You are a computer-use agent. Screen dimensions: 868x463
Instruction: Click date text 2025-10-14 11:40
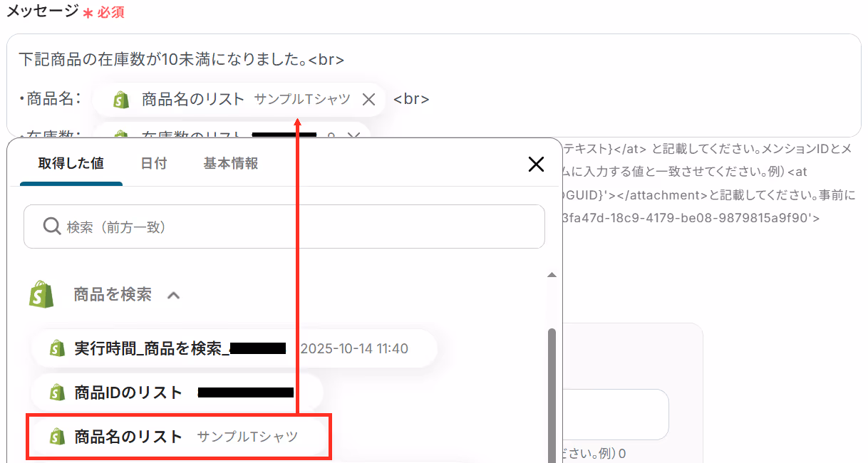click(354, 349)
